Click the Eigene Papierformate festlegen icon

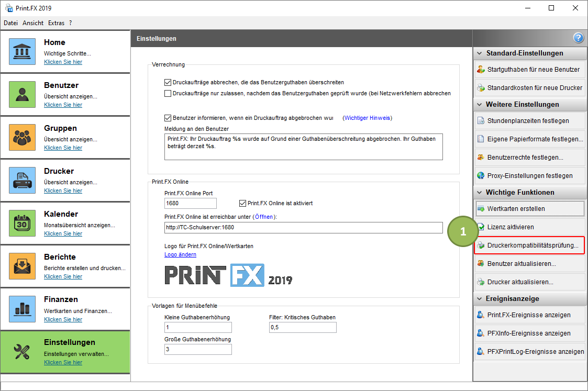(481, 139)
